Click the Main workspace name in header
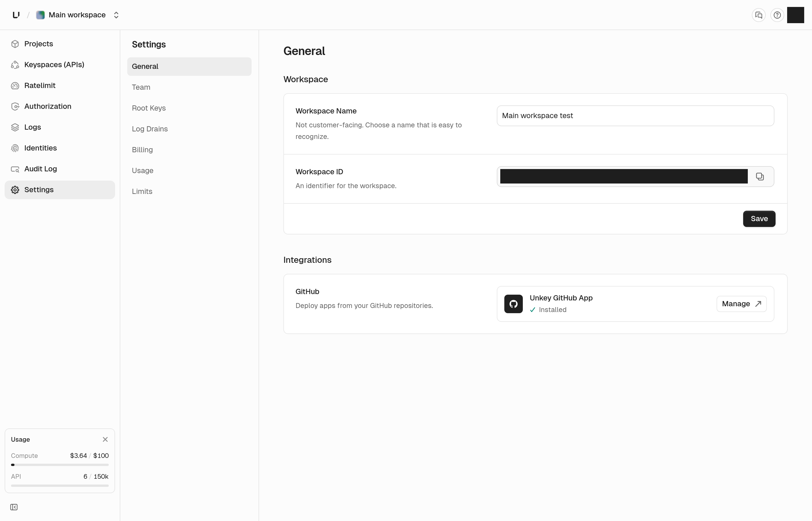The image size is (812, 521). pos(77,15)
